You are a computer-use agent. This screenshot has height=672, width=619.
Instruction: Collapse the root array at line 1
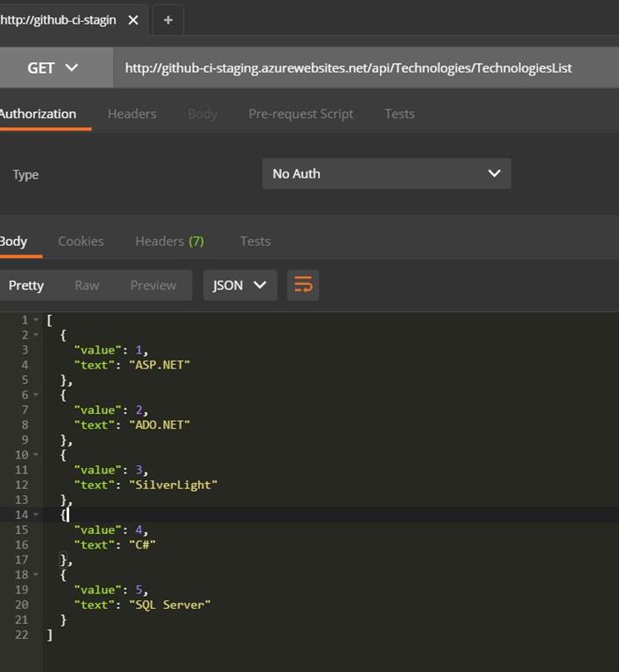pyautogui.click(x=36, y=320)
